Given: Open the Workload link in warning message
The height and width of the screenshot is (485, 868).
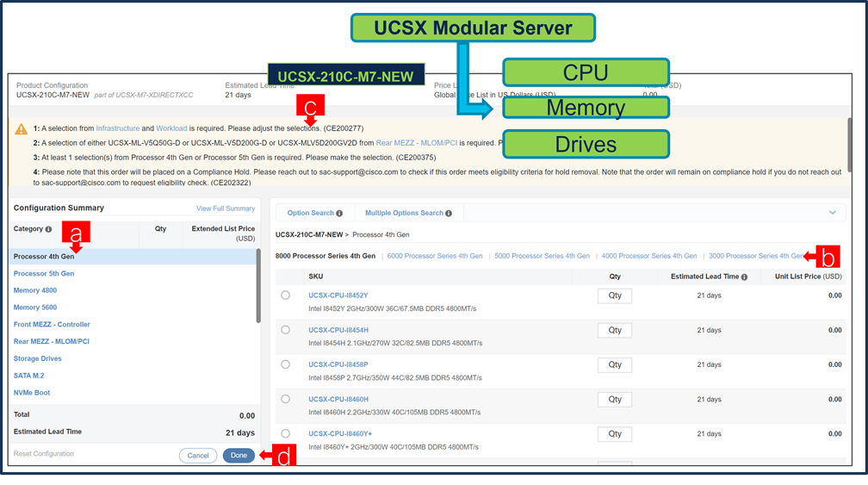Looking at the screenshot, I should point(171,128).
